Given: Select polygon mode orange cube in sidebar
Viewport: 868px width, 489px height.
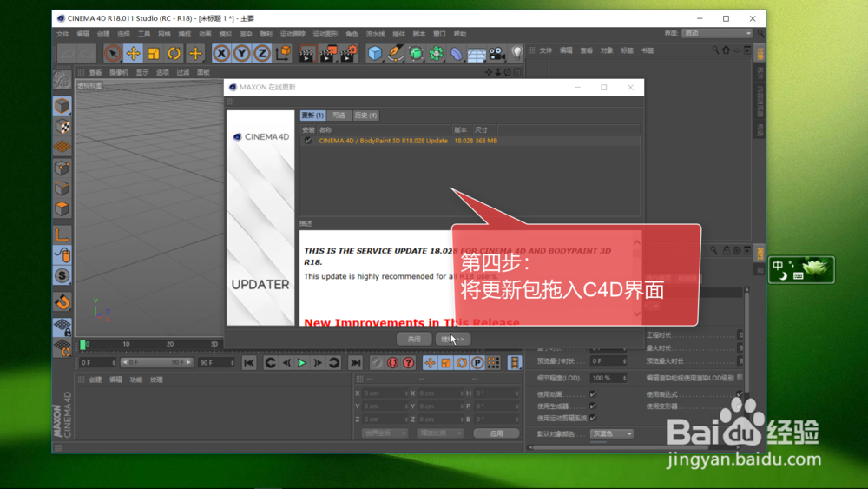Looking at the screenshot, I should pos(62,208).
